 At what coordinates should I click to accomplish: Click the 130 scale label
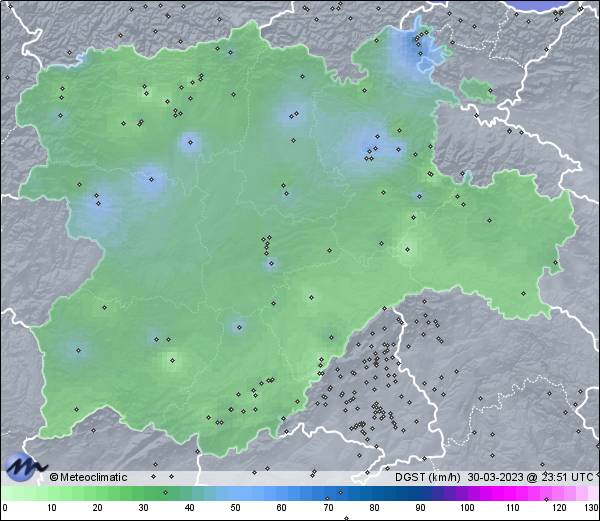click(x=592, y=508)
